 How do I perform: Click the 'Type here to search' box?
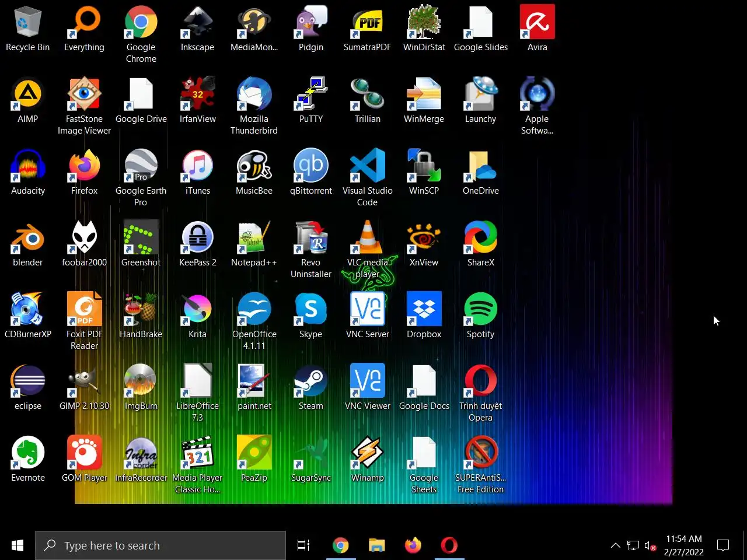click(160, 545)
